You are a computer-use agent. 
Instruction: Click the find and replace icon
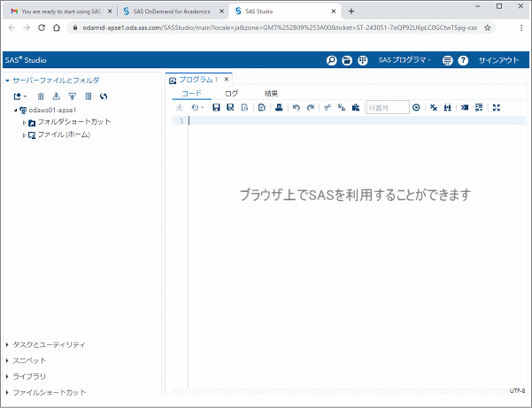coord(448,107)
